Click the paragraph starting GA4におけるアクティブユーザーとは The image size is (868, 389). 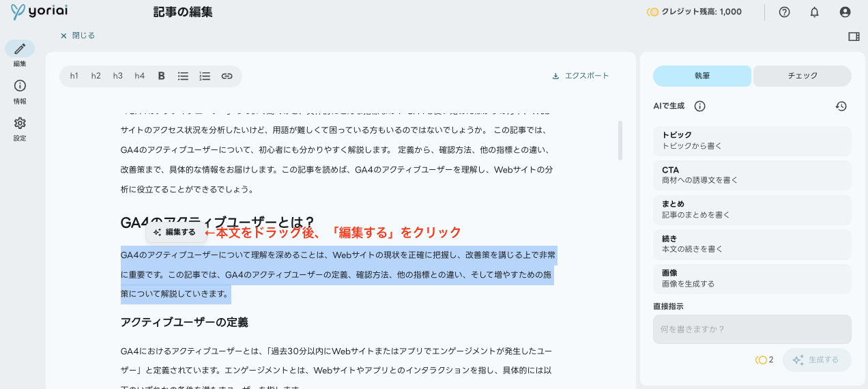coord(336,369)
